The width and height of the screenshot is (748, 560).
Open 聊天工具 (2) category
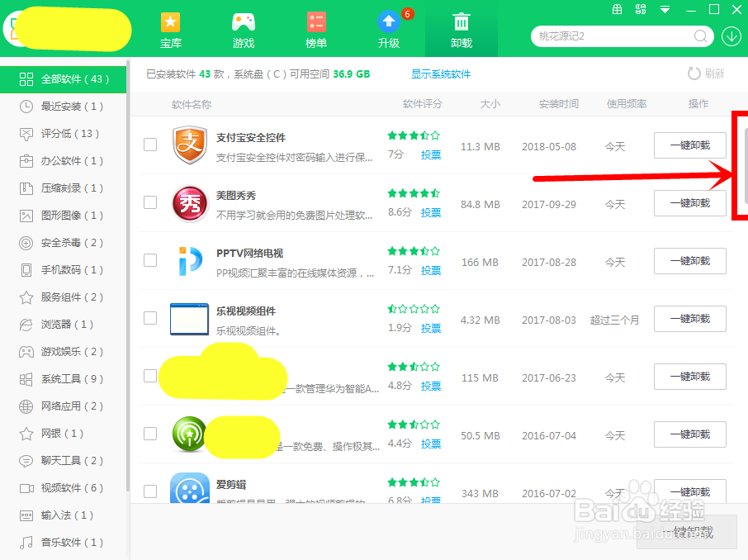point(63,461)
